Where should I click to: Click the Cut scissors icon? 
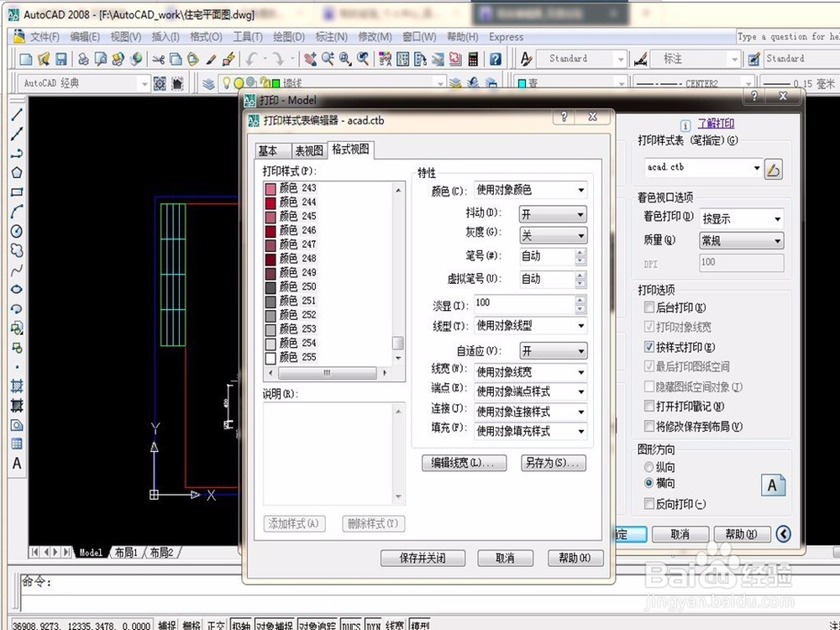pyautogui.click(x=158, y=59)
